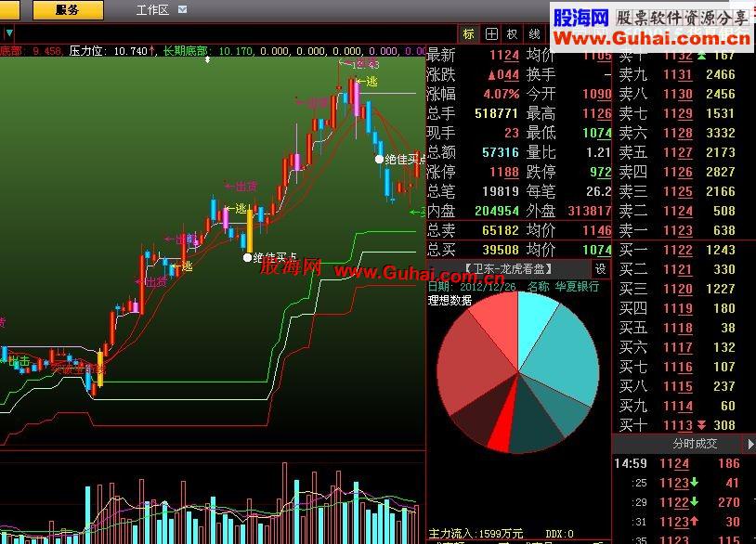756x544 pixels.
Task: Click the 标 indicator toolbar icon
Action: click(468, 34)
